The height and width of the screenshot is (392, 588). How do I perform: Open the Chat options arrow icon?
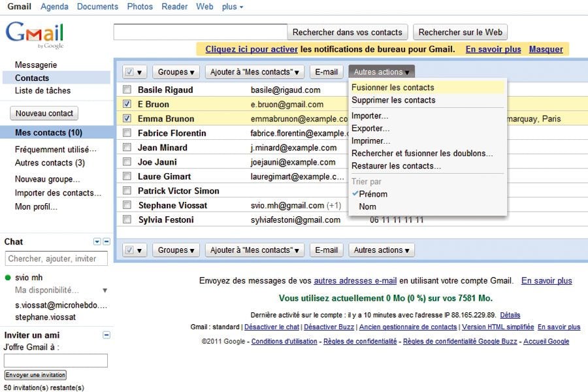tap(97, 242)
